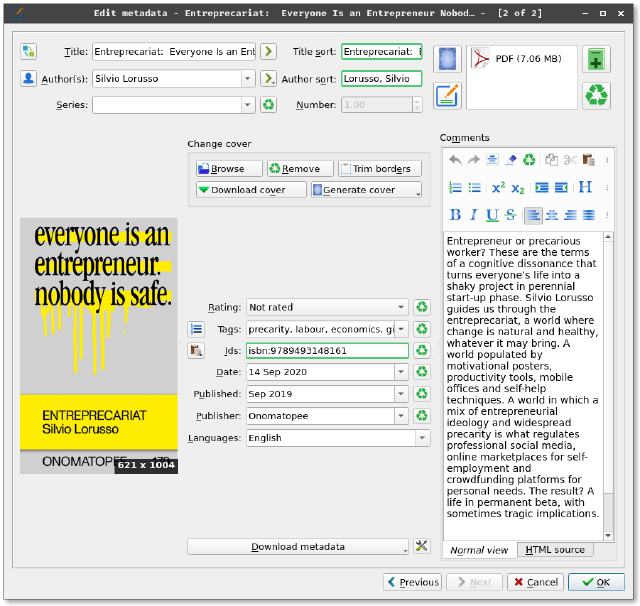
Task: Copy selection in comments toolbar
Action: click(x=551, y=160)
